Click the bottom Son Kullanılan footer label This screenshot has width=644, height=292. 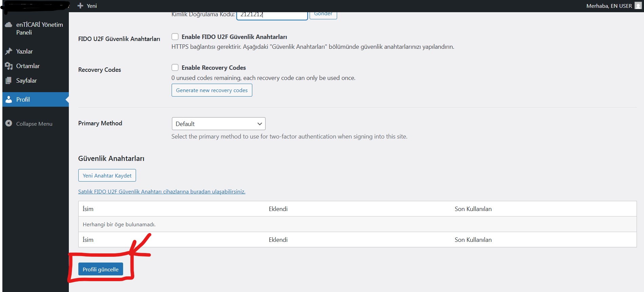click(473, 240)
